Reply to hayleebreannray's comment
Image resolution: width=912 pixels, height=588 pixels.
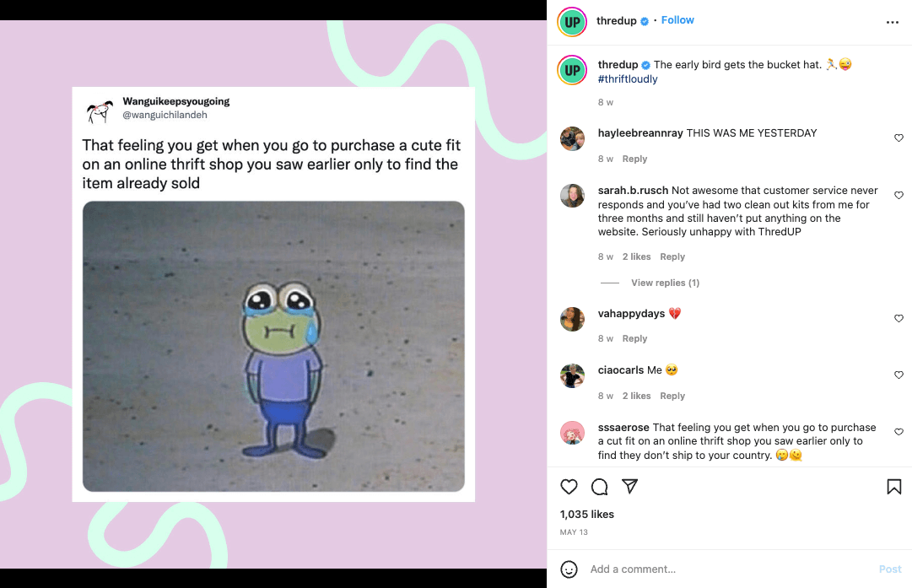(x=634, y=159)
